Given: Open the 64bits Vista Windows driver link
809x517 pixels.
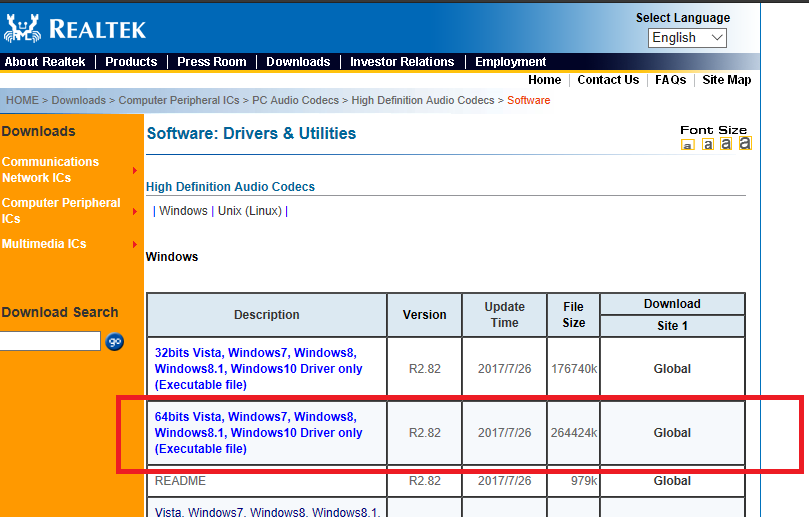Looking at the screenshot, I should [258, 433].
